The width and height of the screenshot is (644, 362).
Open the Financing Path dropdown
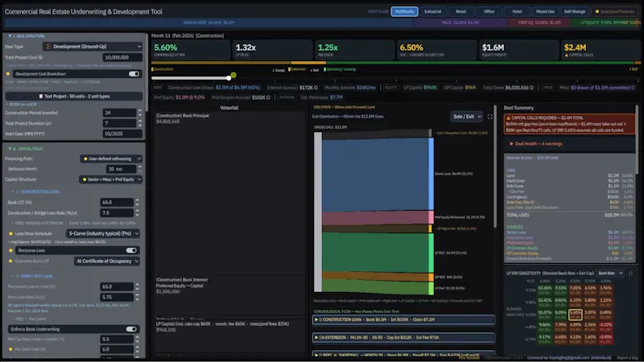click(x=111, y=158)
